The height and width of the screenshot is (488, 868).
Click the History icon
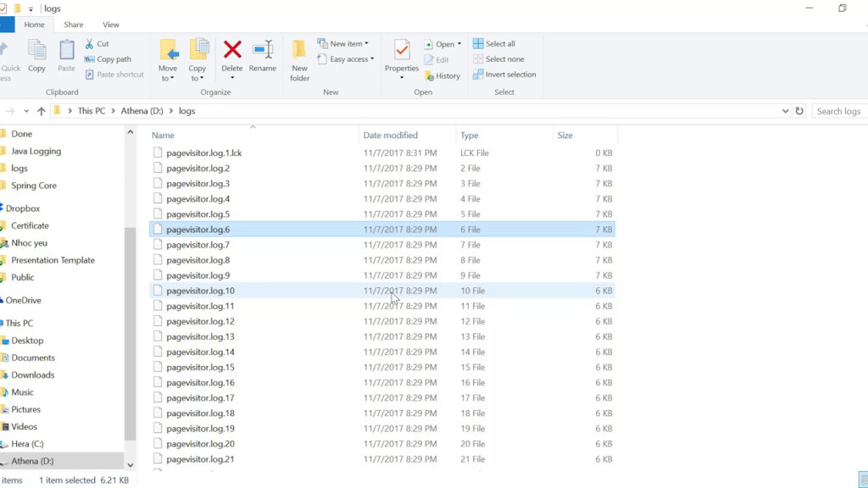pyautogui.click(x=429, y=75)
